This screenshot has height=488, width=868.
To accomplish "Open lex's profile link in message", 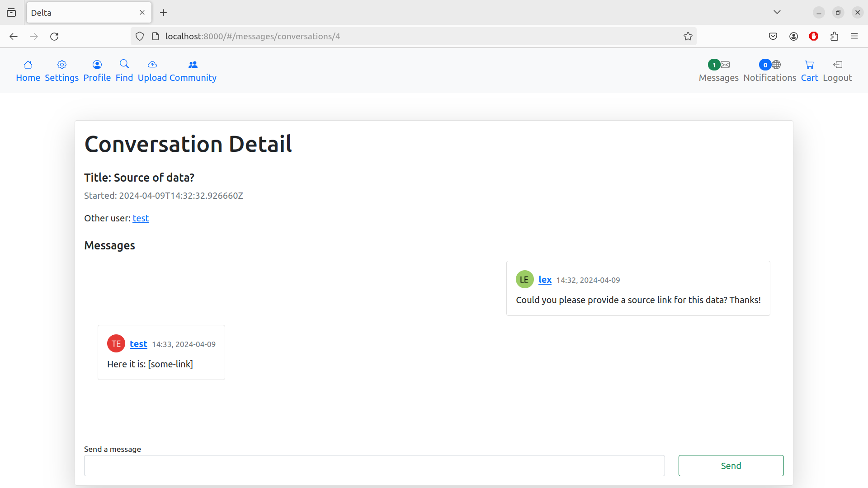I will [x=545, y=280].
